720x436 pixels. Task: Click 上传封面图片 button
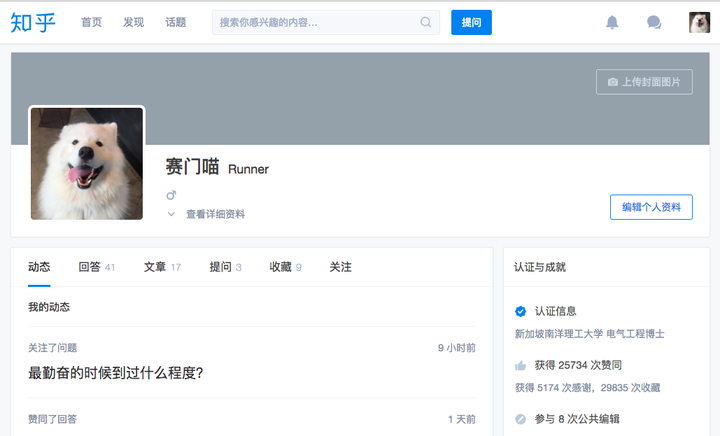coord(644,82)
